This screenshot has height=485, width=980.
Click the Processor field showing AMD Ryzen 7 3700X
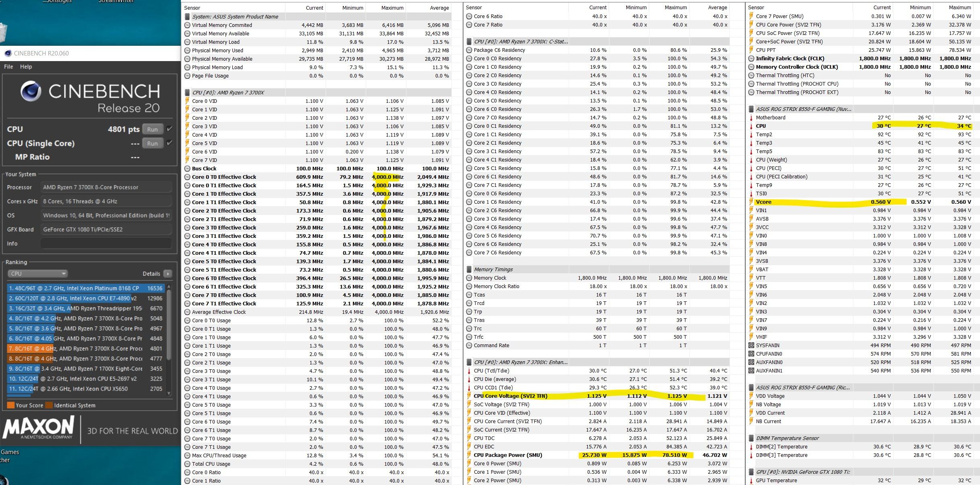[x=106, y=187]
